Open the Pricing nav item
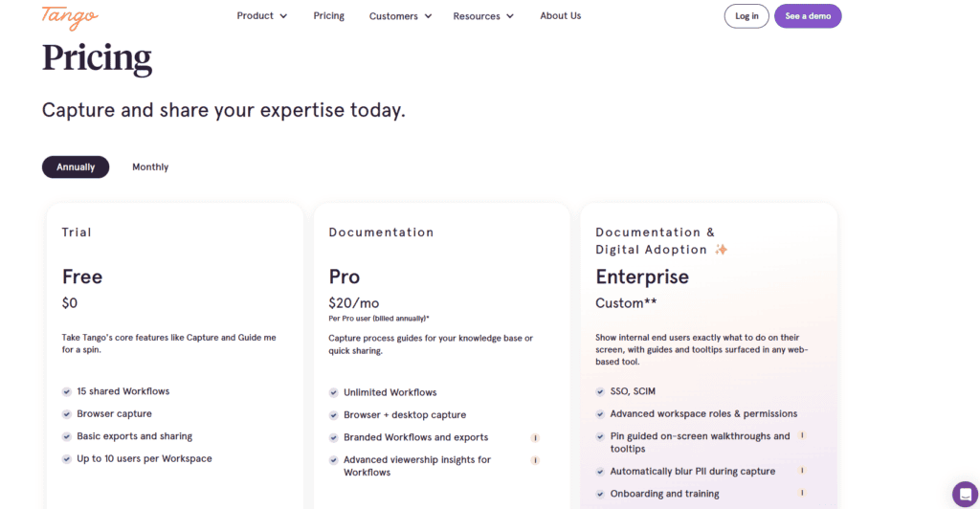The image size is (980, 509). tap(329, 15)
